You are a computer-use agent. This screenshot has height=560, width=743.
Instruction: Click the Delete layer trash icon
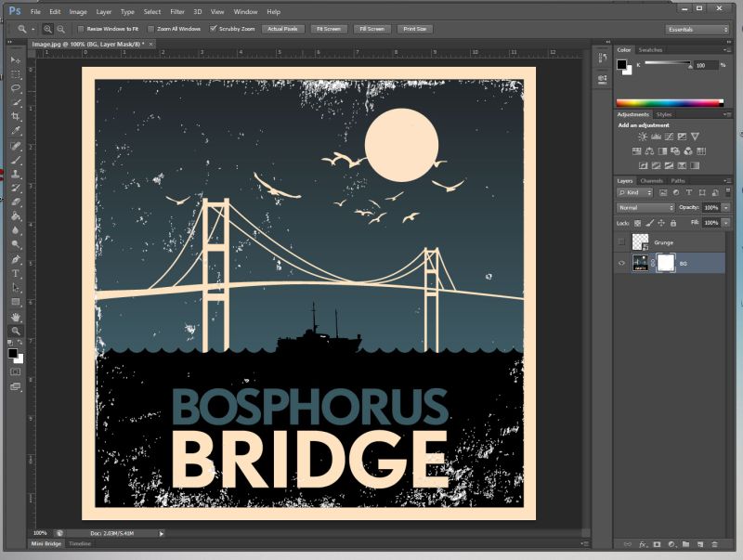pos(713,546)
